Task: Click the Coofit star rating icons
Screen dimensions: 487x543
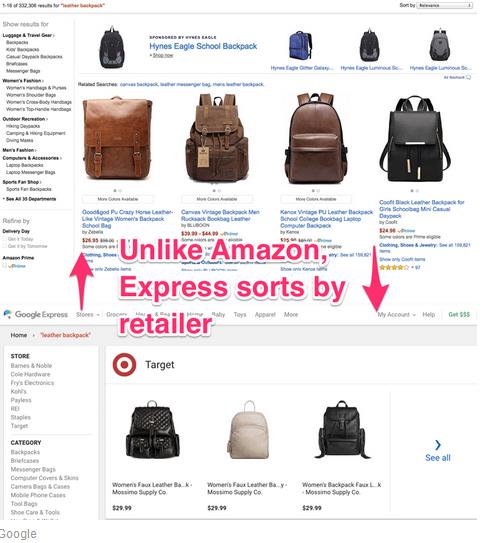Action: coord(394,267)
